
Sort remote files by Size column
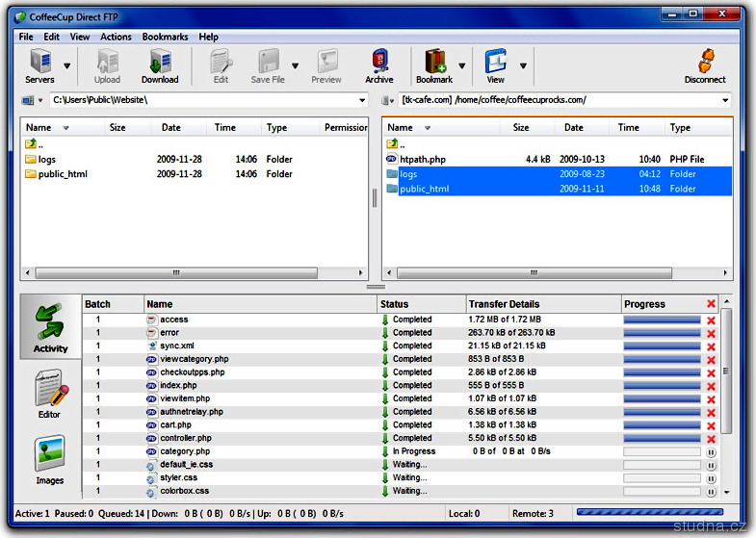520,127
